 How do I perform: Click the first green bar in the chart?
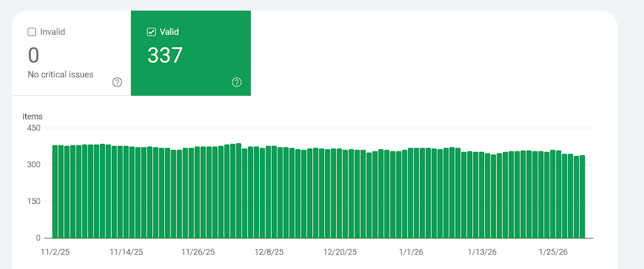point(55,192)
